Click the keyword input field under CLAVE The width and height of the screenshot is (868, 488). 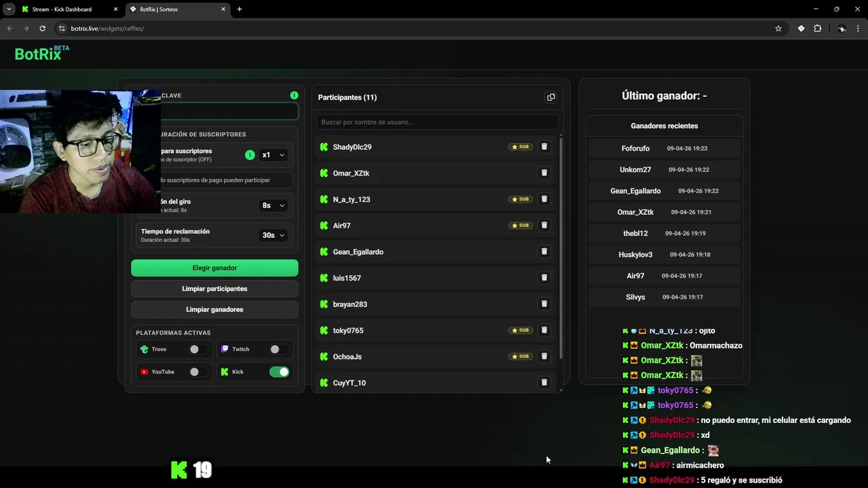pos(228,111)
